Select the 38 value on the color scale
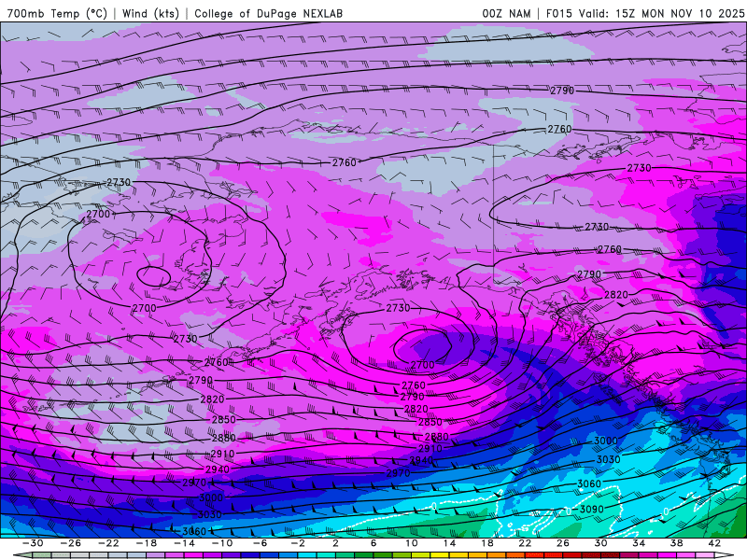 676,543
